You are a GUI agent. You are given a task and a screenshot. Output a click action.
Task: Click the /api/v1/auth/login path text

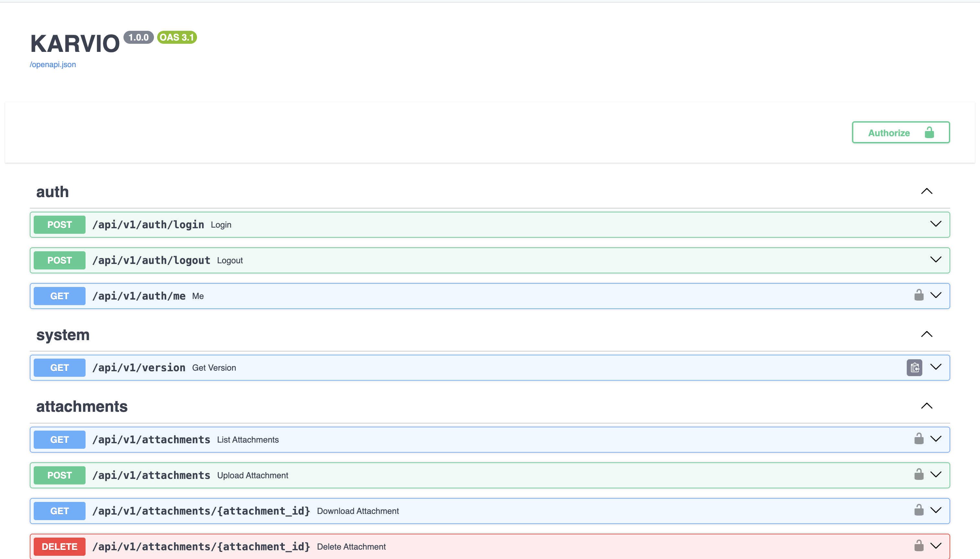coord(148,225)
